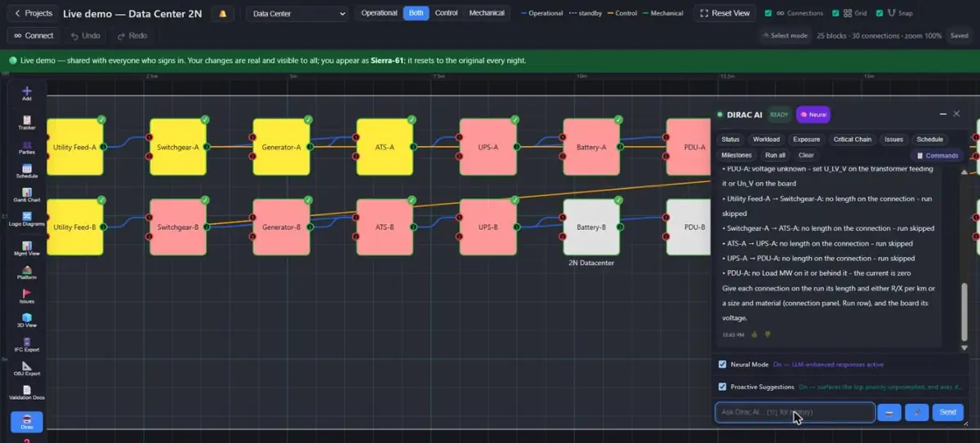Screen dimensions: 980x443
Task: Select the ATS-A block
Action: pyautogui.click(x=385, y=147)
